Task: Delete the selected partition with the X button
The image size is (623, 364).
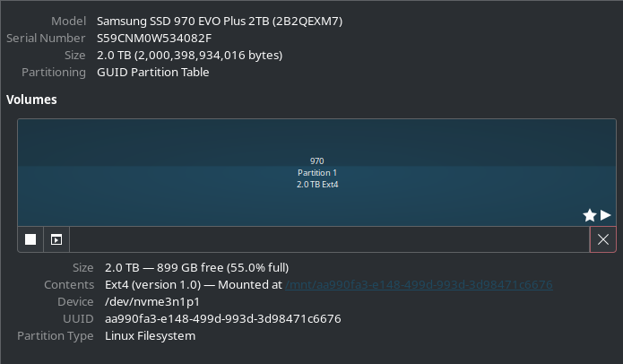Action: [603, 239]
